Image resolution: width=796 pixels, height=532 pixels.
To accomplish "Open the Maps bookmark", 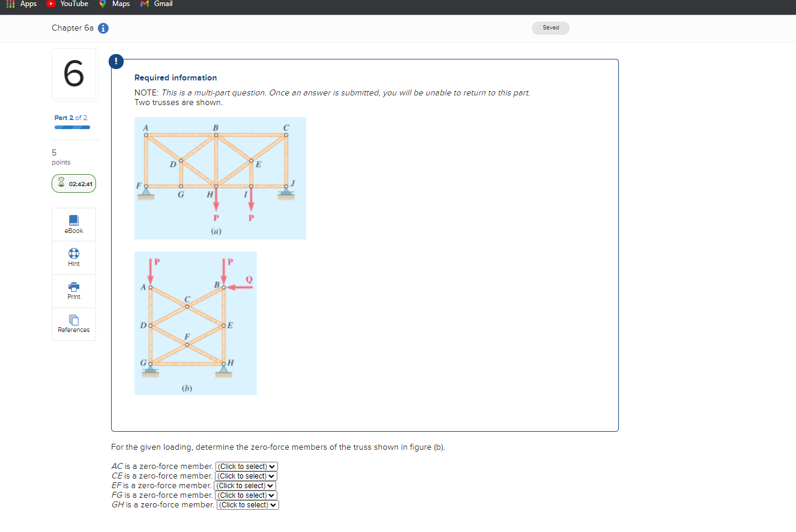I will (115, 4).
